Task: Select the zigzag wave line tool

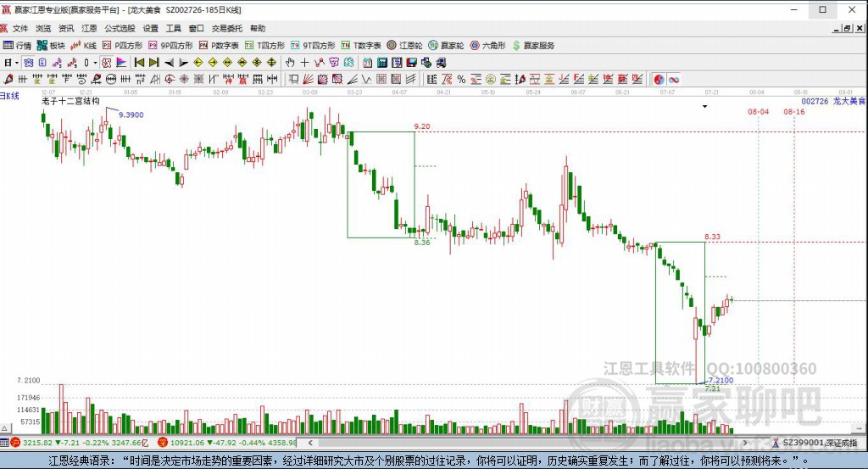Action: (x=366, y=79)
